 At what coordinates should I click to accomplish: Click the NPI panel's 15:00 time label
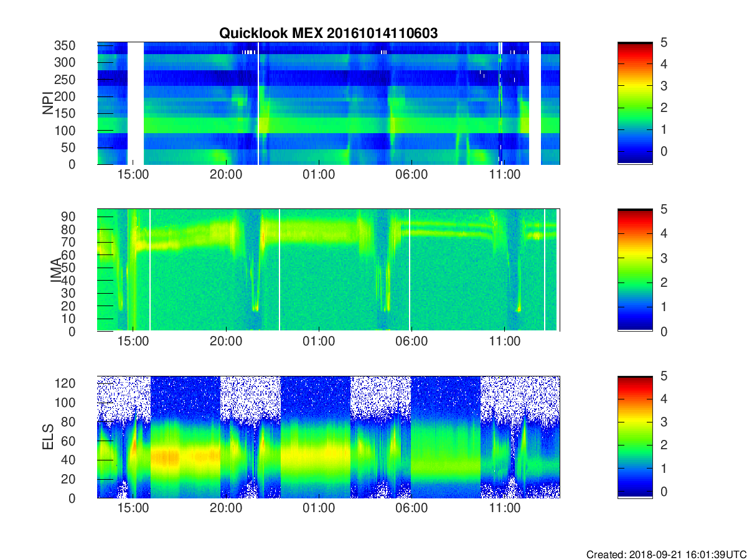pos(133,175)
